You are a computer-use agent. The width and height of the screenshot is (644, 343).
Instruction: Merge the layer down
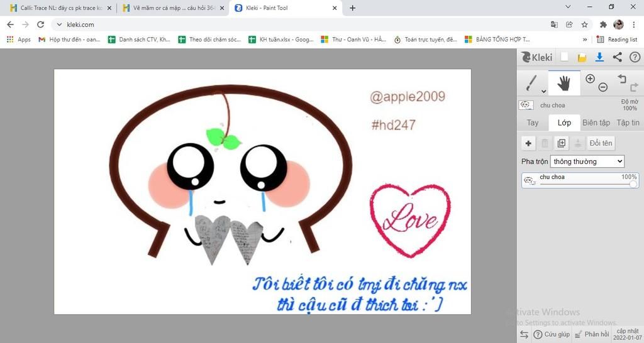tap(577, 143)
